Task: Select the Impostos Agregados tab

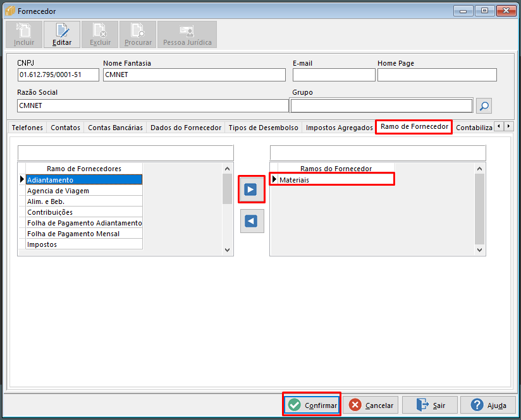Action: coord(340,128)
